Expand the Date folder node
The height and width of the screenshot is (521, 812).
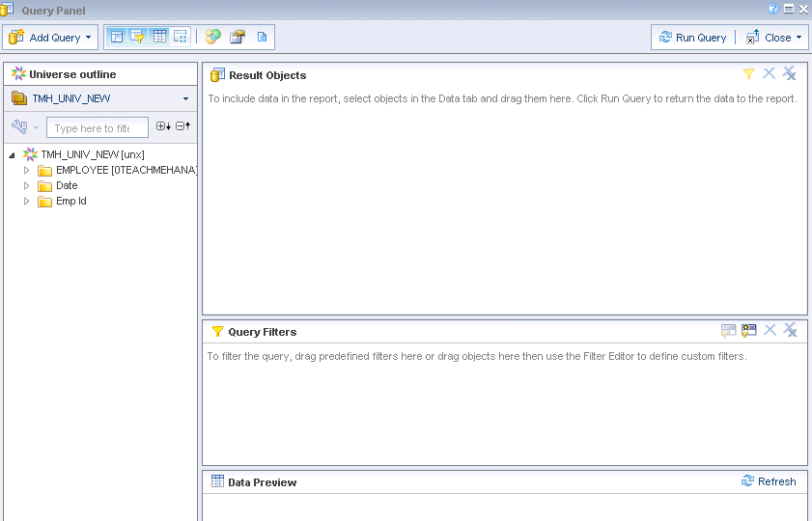click(x=26, y=186)
